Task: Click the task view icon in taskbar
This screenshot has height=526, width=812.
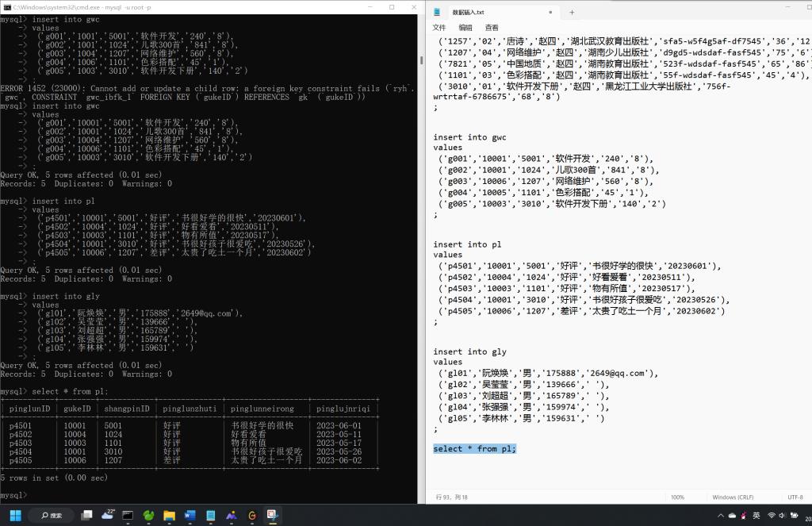Action: (86, 515)
